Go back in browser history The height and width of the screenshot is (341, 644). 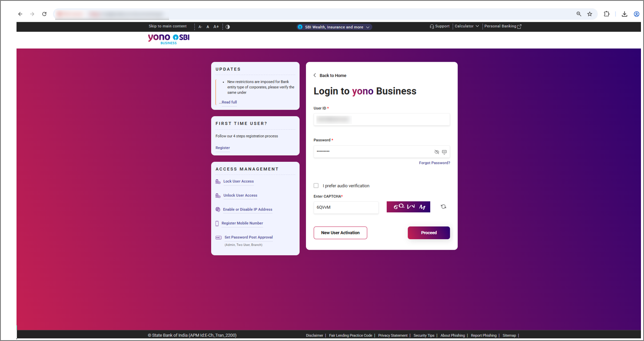(20, 14)
